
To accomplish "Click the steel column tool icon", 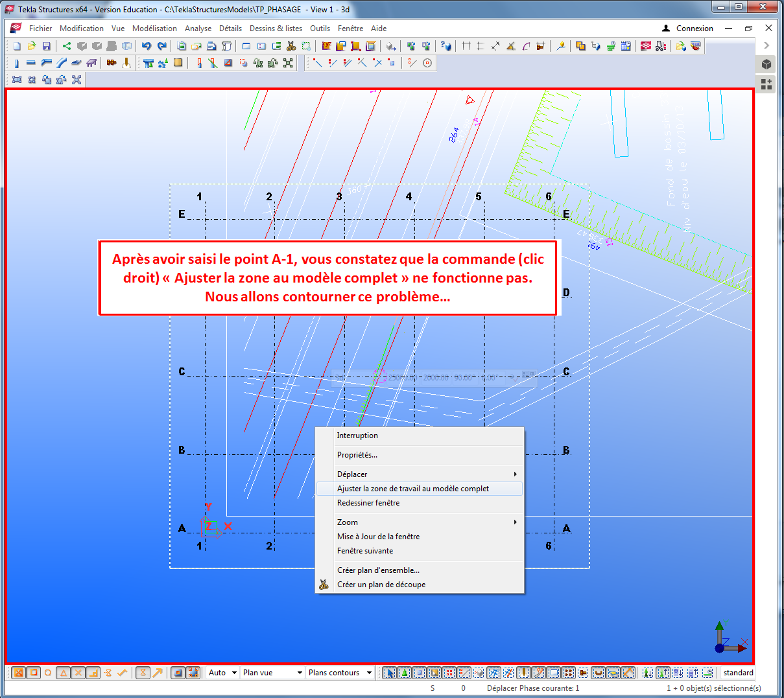I will (16, 63).
